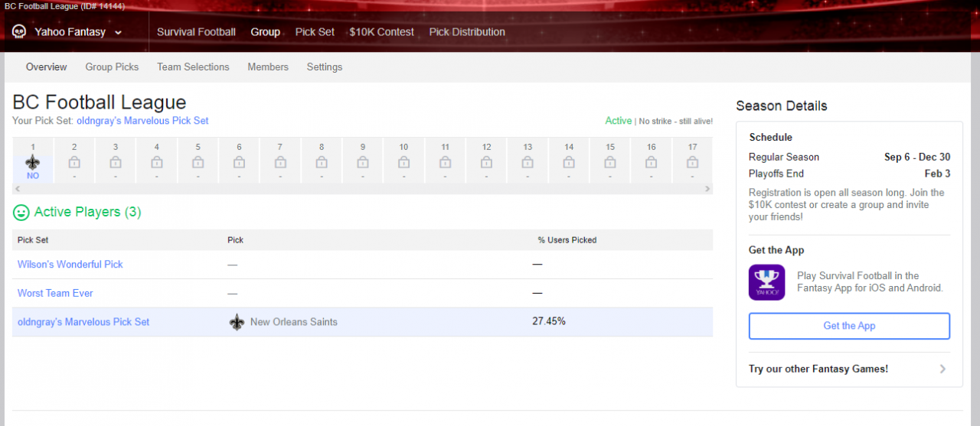The width and height of the screenshot is (980, 426).
Task: Click the week 12 lock icon
Action: click(486, 162)
